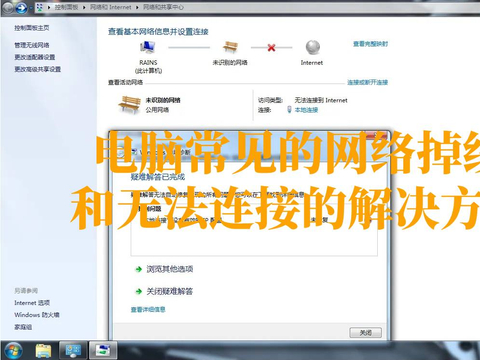
Task: Switch to network diagnostics taskbar window
Action: pyautogui.click(x=103, y=351)
